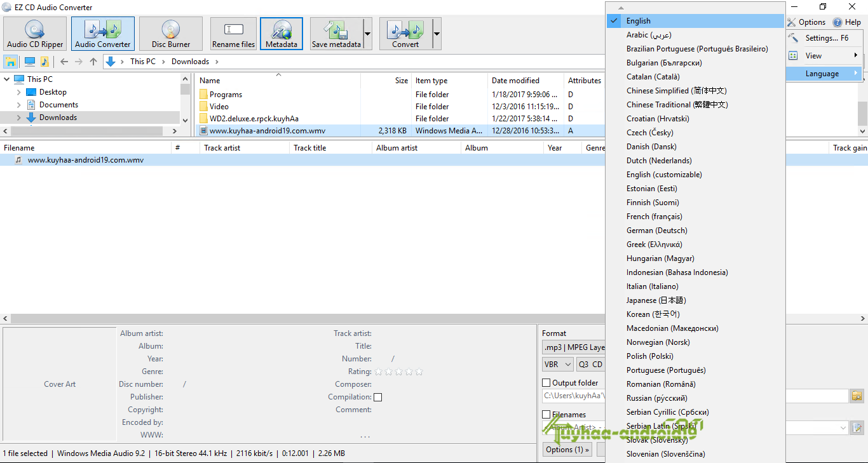Open Save metadata dropdown arrow

(x=367, y=34)
